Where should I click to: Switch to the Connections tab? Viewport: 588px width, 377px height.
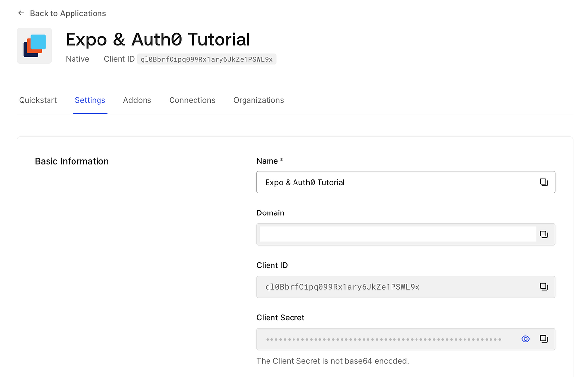[x=192, y=100]
